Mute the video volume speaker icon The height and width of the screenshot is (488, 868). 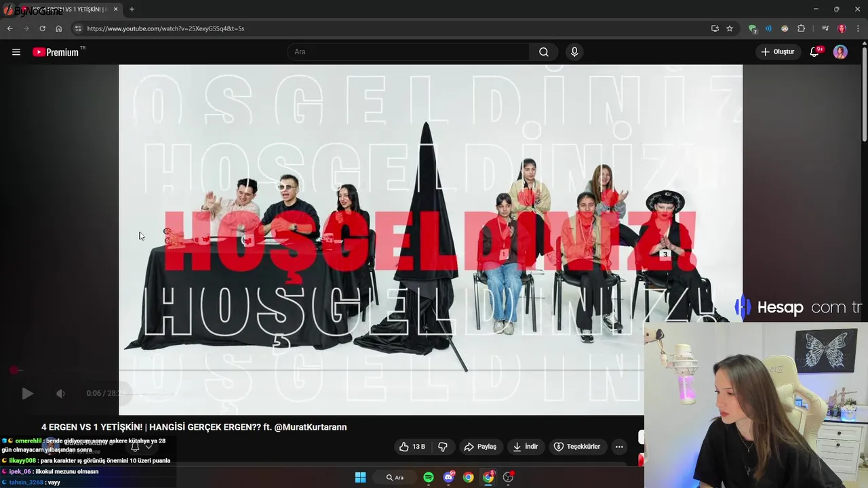click(x=60, y=393)
